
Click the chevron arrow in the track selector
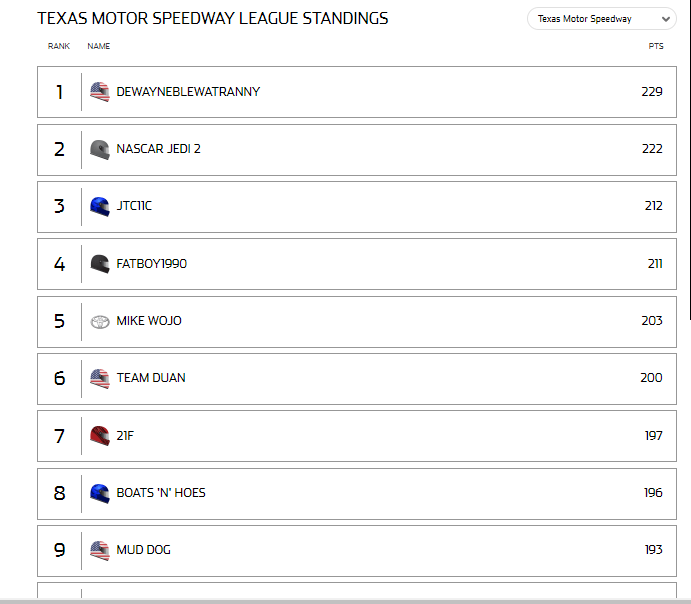666,19
